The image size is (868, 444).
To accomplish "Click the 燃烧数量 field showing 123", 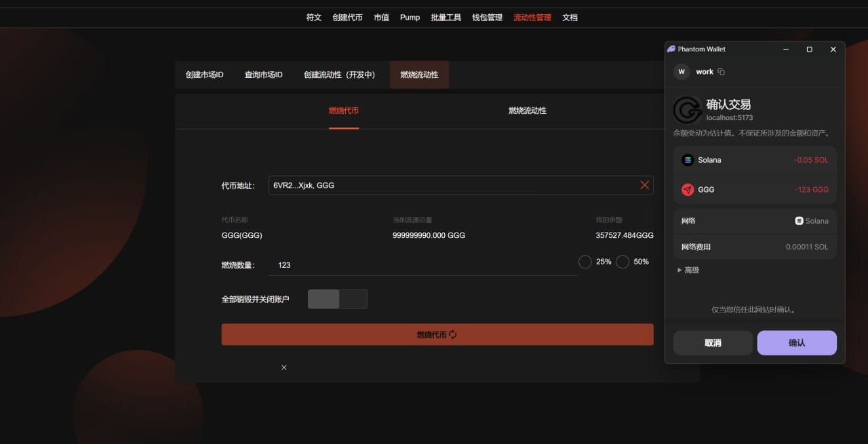I will pos(423,265).
